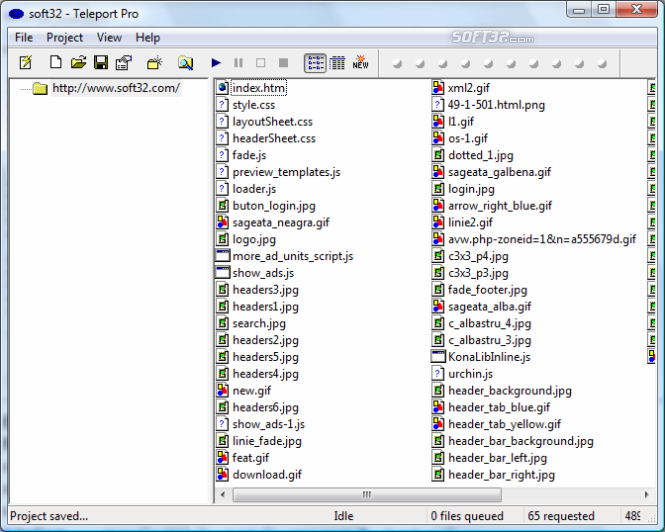Viewport: 665px width, 532px height.
Task: Click the c3x3_p4.jpg image icon
Action: pyautogui.click(x=438, y=256)
